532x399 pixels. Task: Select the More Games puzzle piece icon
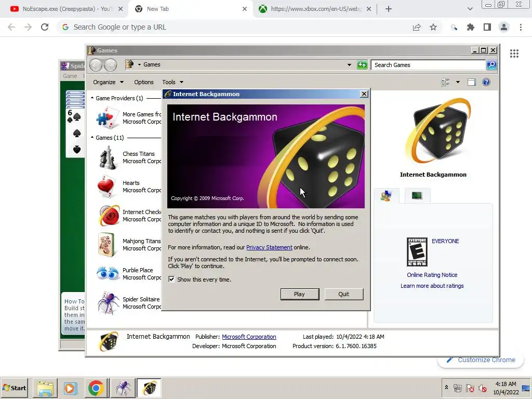point(108,118)
